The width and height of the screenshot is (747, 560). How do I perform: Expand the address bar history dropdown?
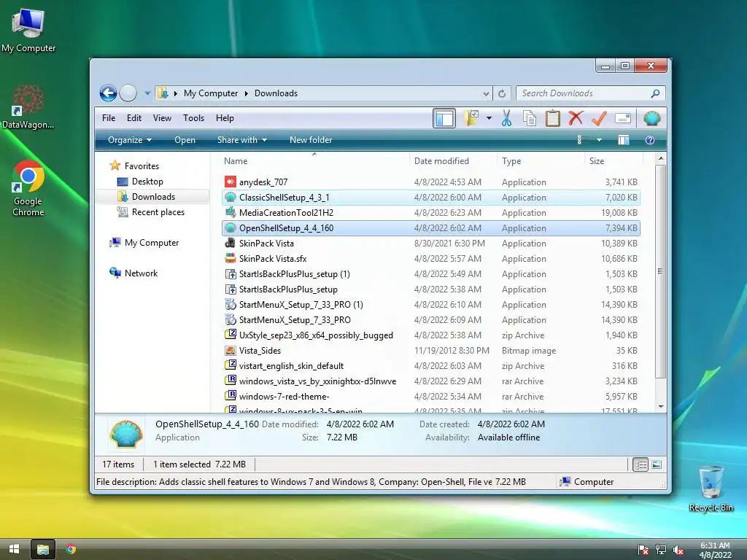point(485,94)
